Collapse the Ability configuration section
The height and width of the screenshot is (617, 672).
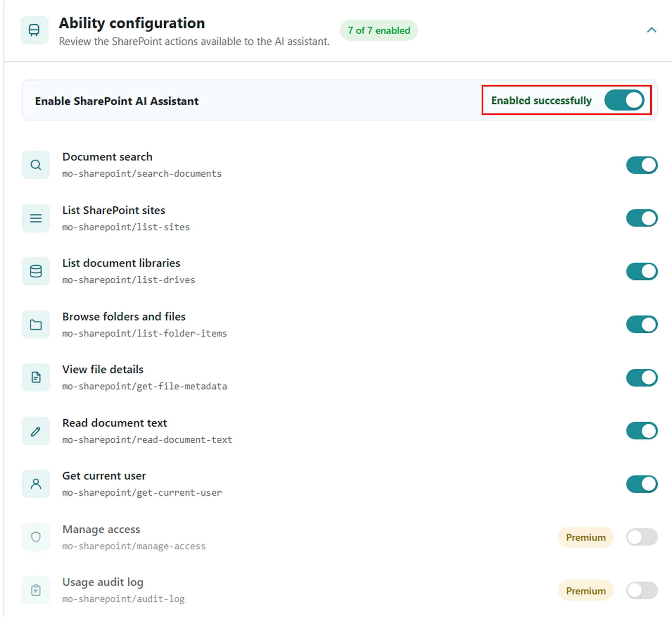click(652, 30)
